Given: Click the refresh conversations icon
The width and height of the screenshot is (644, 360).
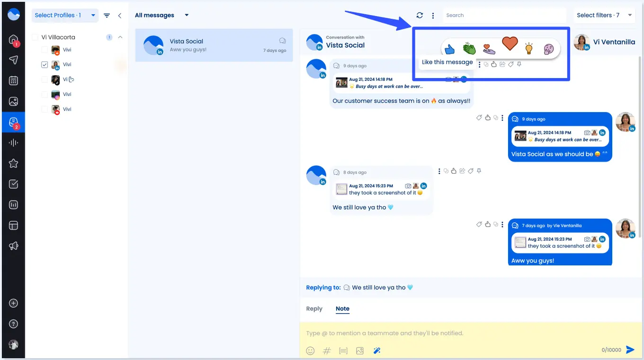Looking at the screenshot, I should click(420, 15).
